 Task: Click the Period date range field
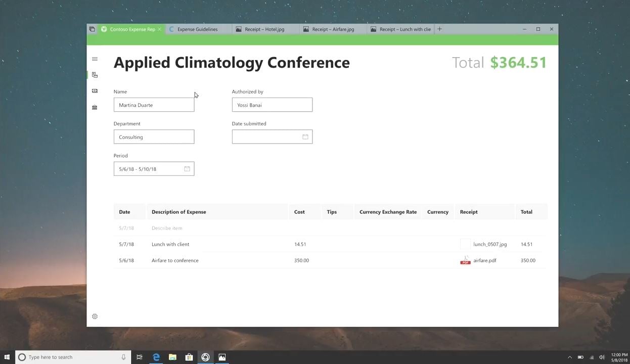coord(154,169)
